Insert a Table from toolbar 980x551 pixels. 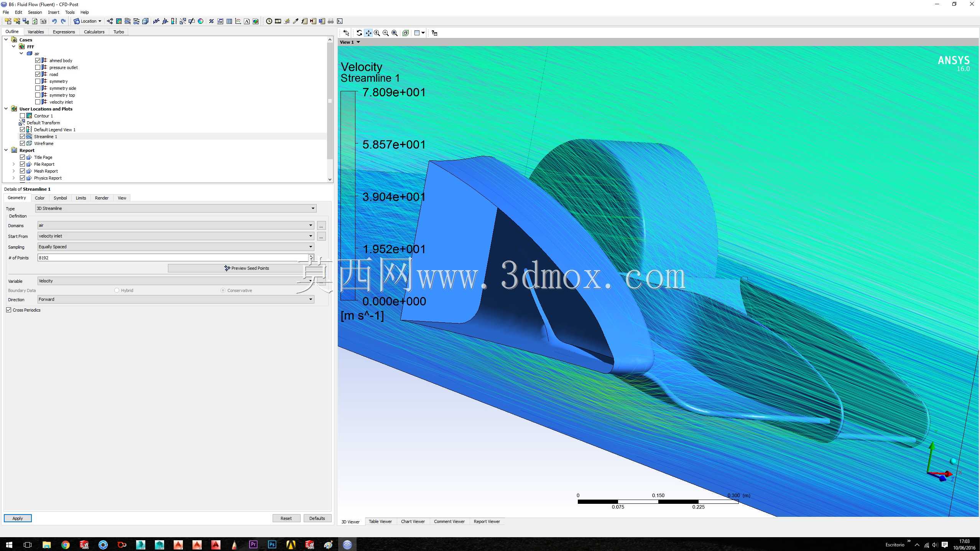point(229,21)
